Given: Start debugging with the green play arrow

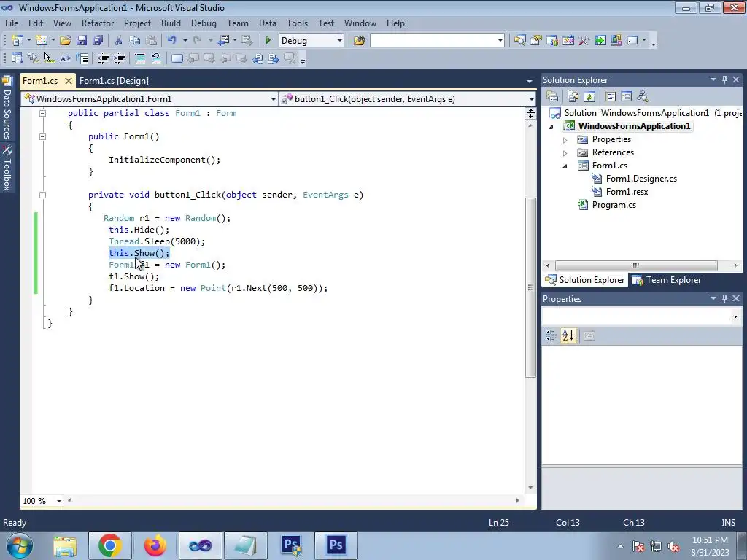Looking at the screenshot, I should [268, 41].
